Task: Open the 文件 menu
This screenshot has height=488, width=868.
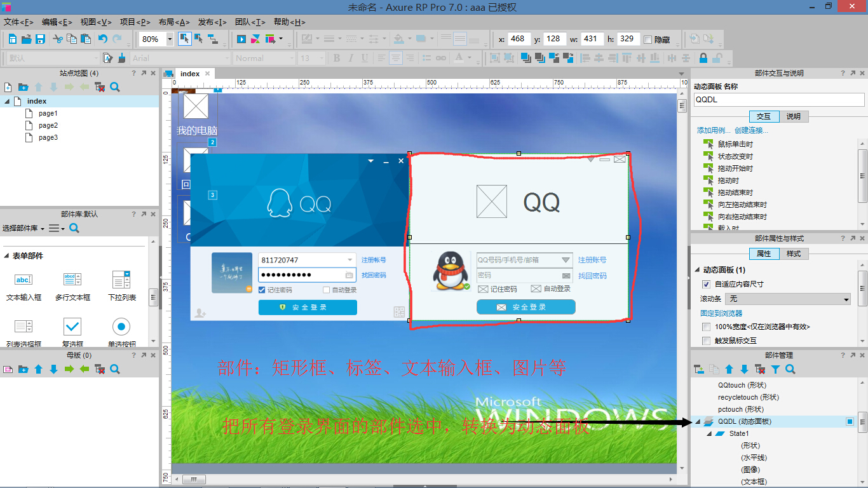Action: [18, 22]
